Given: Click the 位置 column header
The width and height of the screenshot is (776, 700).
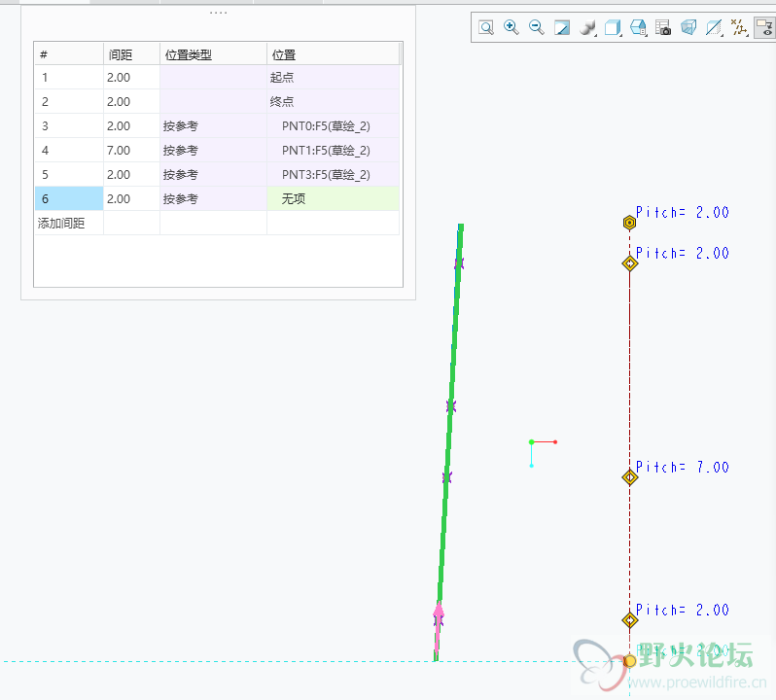Looking at the screenshot, I should pos(334,54).
